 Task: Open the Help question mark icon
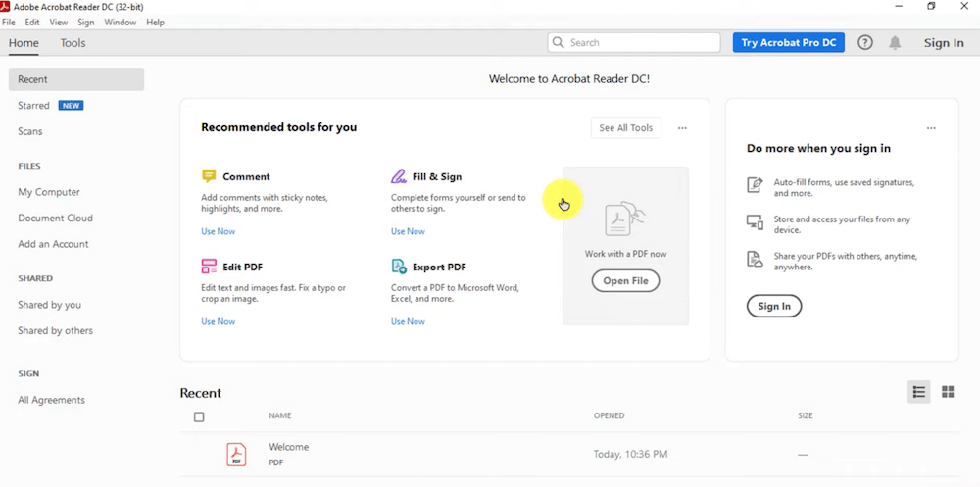865,42
